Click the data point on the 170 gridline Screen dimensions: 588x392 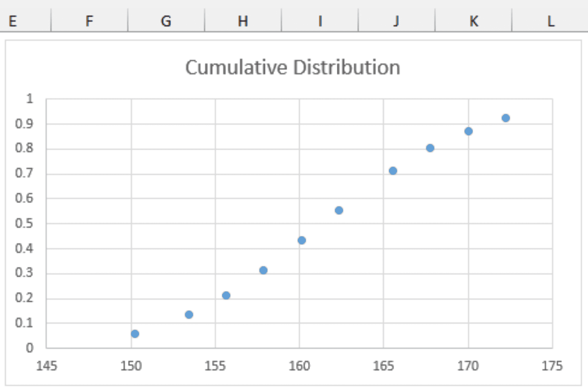click(469, 131)
